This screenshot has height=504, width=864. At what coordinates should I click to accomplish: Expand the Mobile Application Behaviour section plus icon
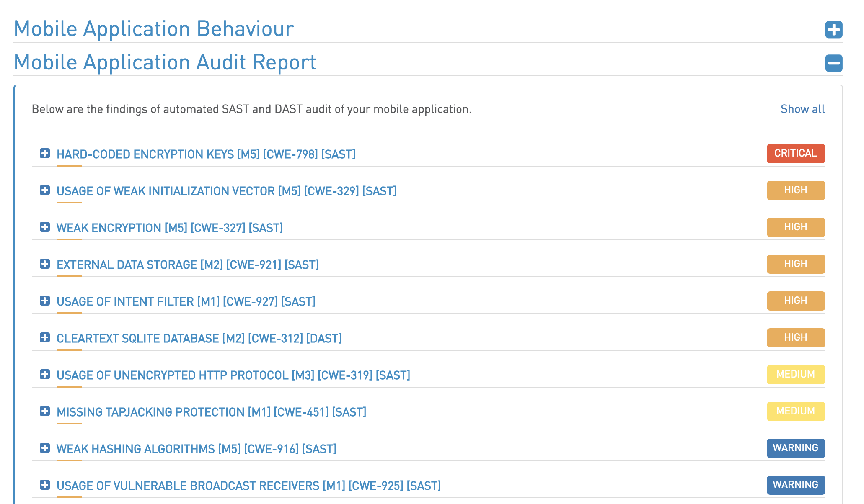(834, 30)
